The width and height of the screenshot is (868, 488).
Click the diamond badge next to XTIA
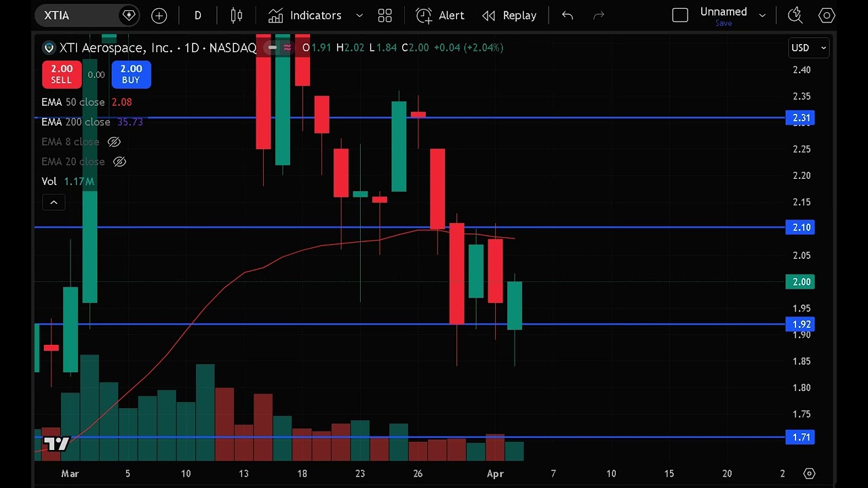[x=127, y=15]
